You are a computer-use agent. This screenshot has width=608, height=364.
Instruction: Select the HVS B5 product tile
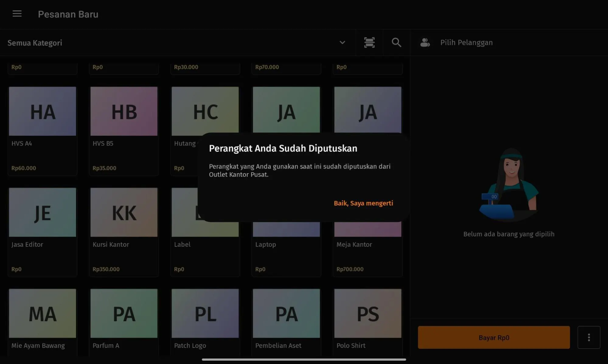[x=124, y=131]
